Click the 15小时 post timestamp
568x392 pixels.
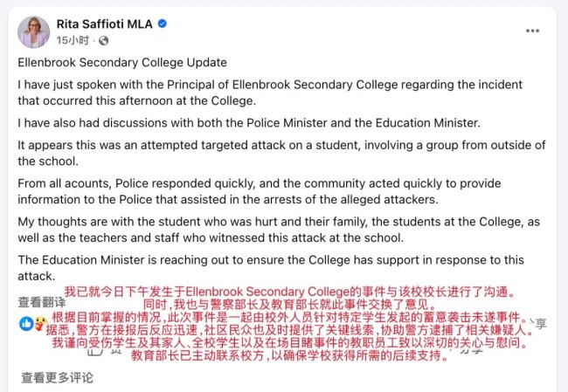pyautogui.click(x=73, y=40)
